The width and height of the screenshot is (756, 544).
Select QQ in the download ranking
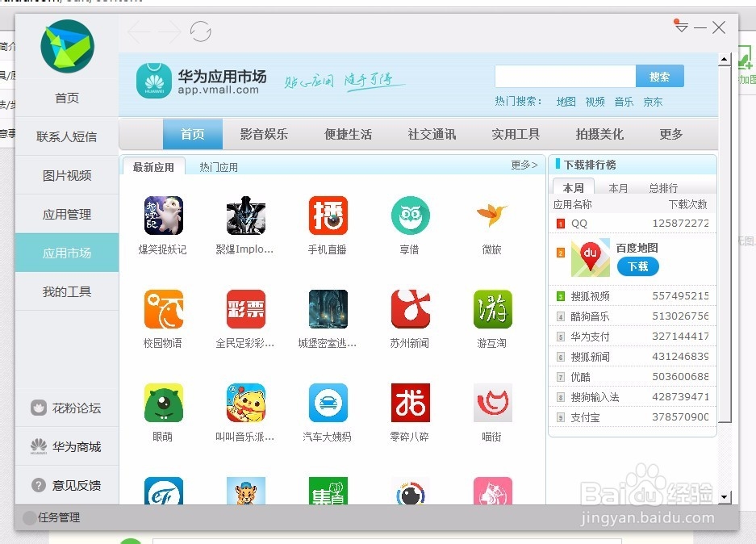pyautogui.click(x=633, y=224)
